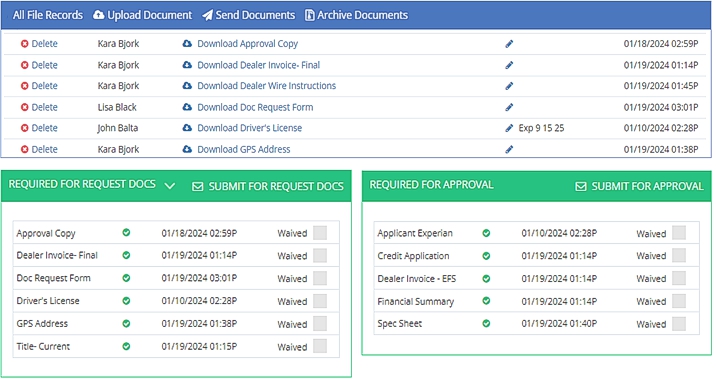Click Delete link for Doc Request Form
The height and width of the screenshot is (379, 716).
click(x=44, y=107)
